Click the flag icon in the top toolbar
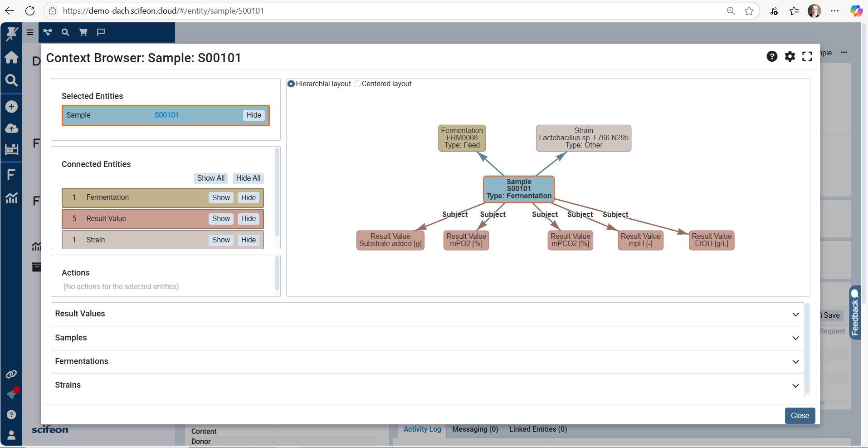The height and width of the screenshot is (448, 868). (x=100, y=32)
